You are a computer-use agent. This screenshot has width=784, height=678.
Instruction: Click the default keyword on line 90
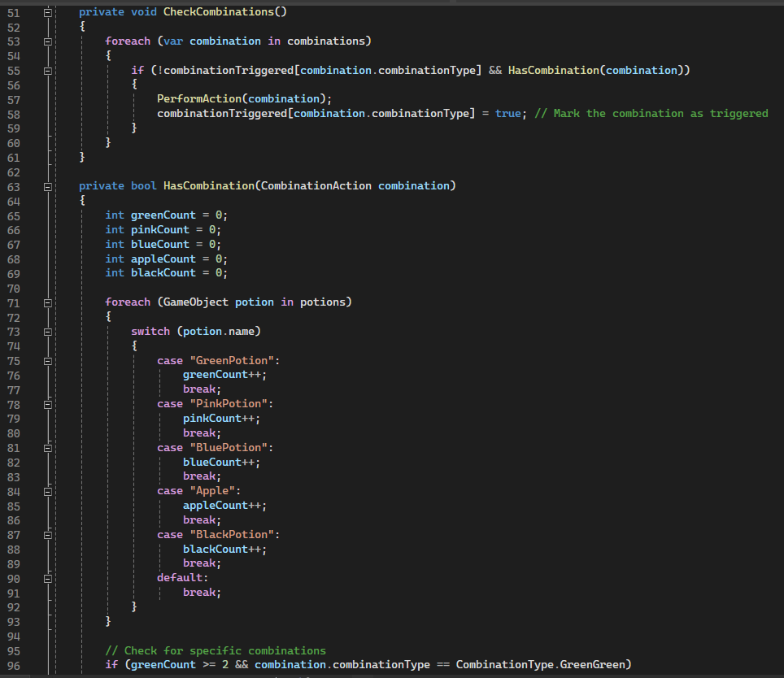tap(180, 578)
